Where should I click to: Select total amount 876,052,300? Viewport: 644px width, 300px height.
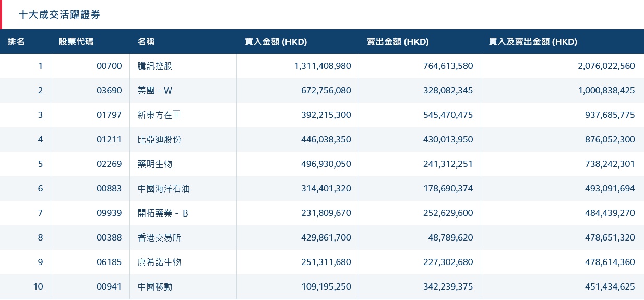pyautogui.click(x=610, y=139)
